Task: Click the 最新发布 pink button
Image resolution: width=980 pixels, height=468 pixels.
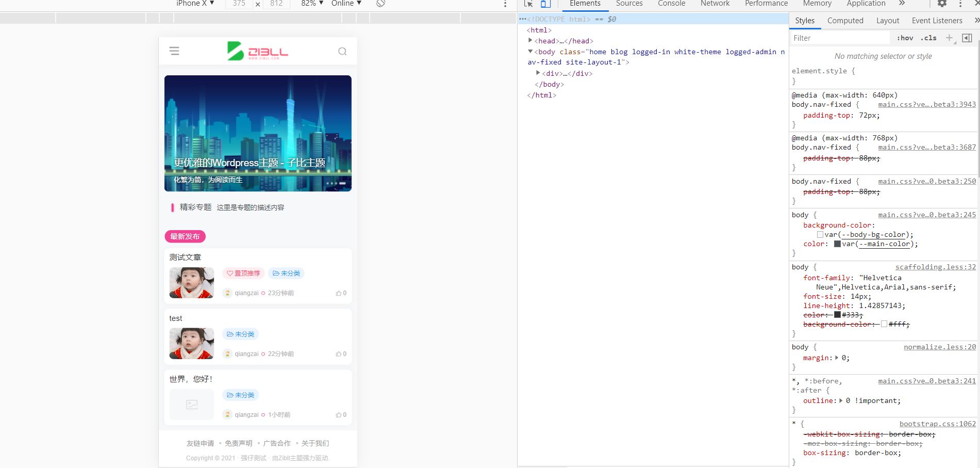Action: pyautogui.click(x=185, y=236)
